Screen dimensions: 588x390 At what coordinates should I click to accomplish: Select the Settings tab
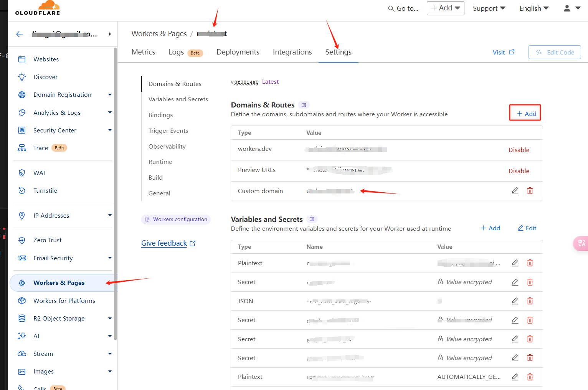click(x=339, y=52)
